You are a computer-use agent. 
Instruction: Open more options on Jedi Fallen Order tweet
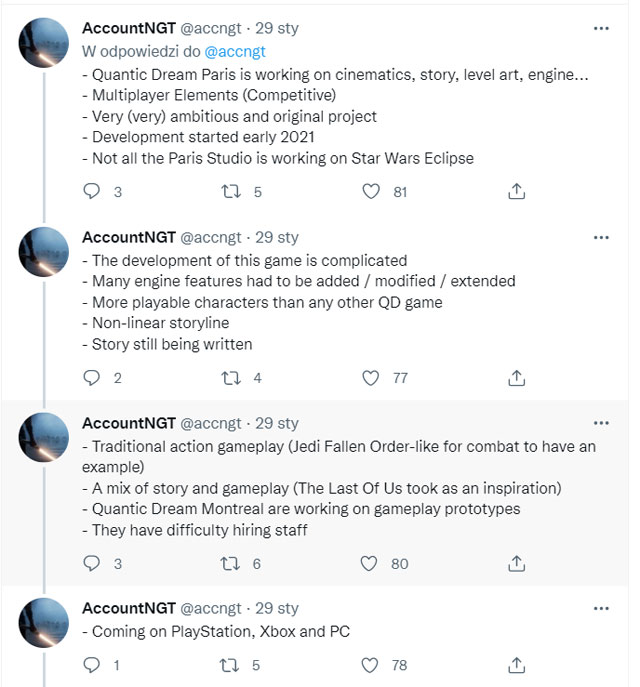click(601, 423)
